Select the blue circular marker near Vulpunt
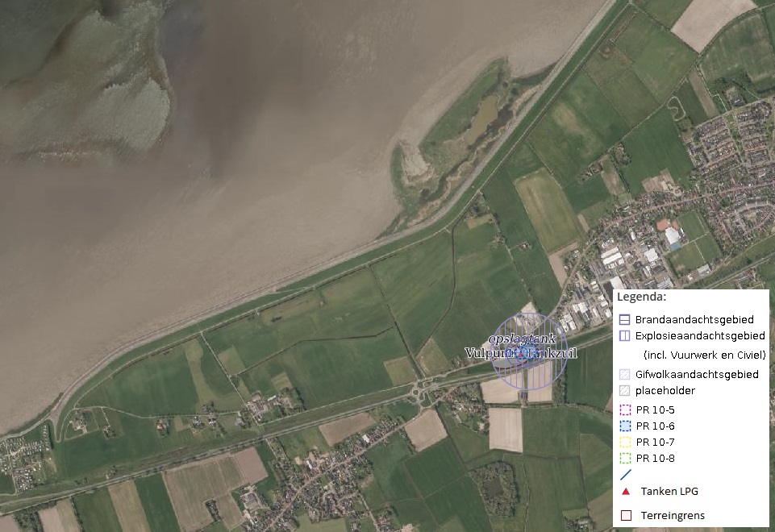Viewport: 775px width, 532px height. coord(525,352)
